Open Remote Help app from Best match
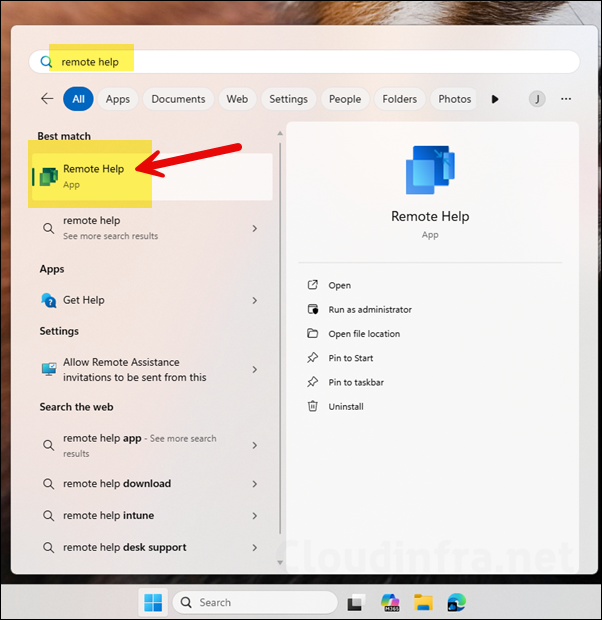602x620 pixels. pos(93,176)
